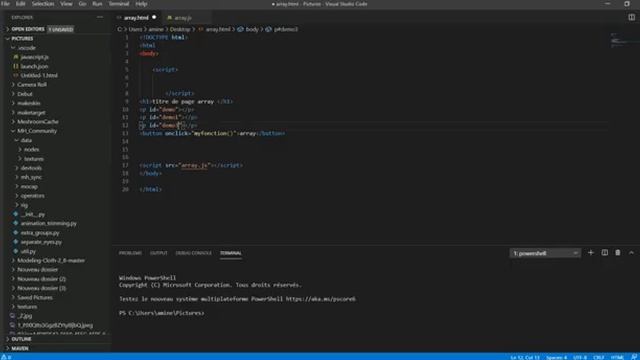The height and width of the screenshot is (360, 640).
Task: Expand the makeskin folder
Action: [x=29, y=103]
